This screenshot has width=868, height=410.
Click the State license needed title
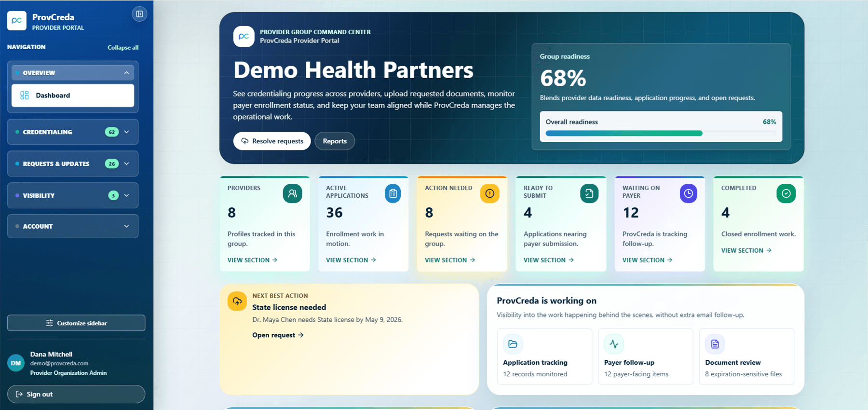[289, 307]
